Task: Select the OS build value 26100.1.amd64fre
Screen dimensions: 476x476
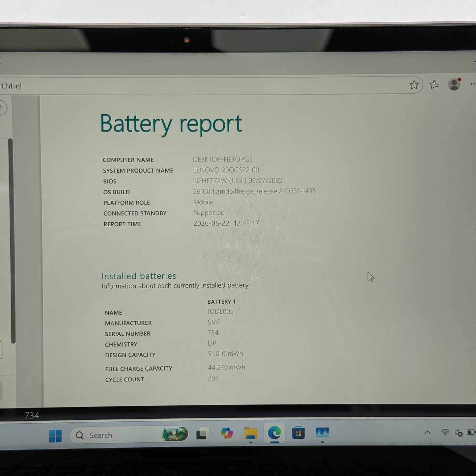Action: 254,191
